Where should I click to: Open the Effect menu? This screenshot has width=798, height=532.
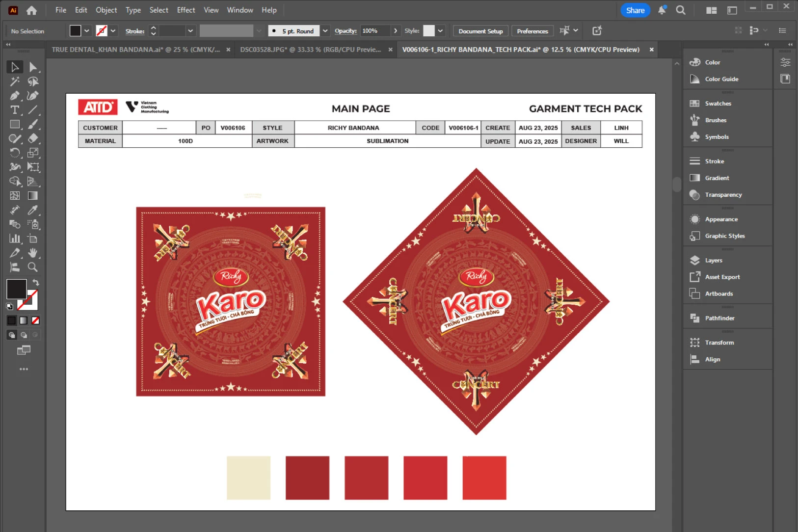186,10
